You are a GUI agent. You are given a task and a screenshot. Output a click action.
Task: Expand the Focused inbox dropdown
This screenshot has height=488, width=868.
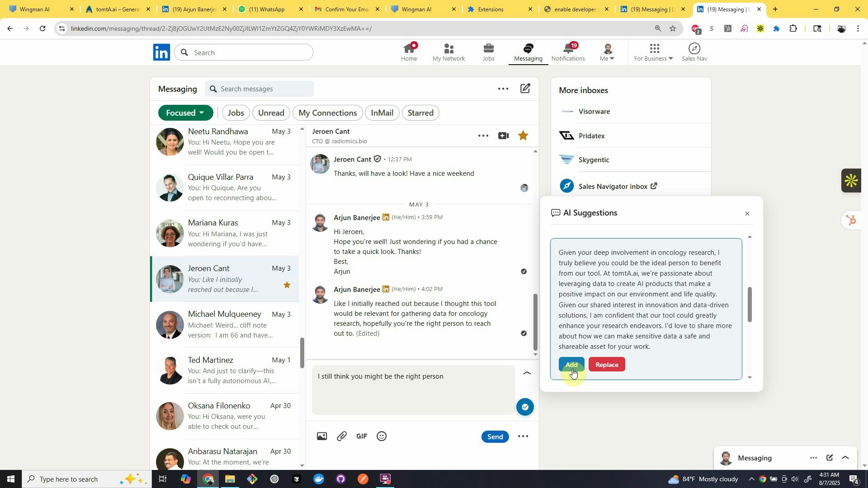(x=185, y=113)
